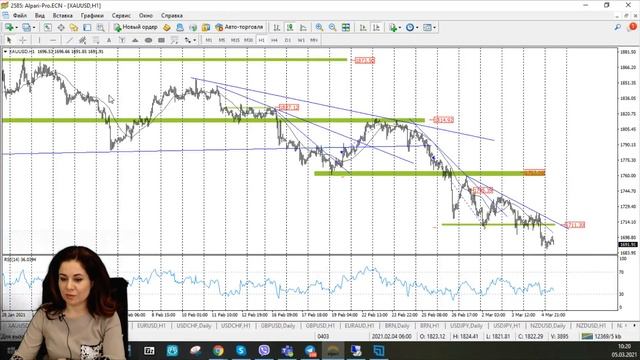The height and width of the screenshot is (360, 640).
Task: Open the search magnifier icon
Action: click(618, 27)
